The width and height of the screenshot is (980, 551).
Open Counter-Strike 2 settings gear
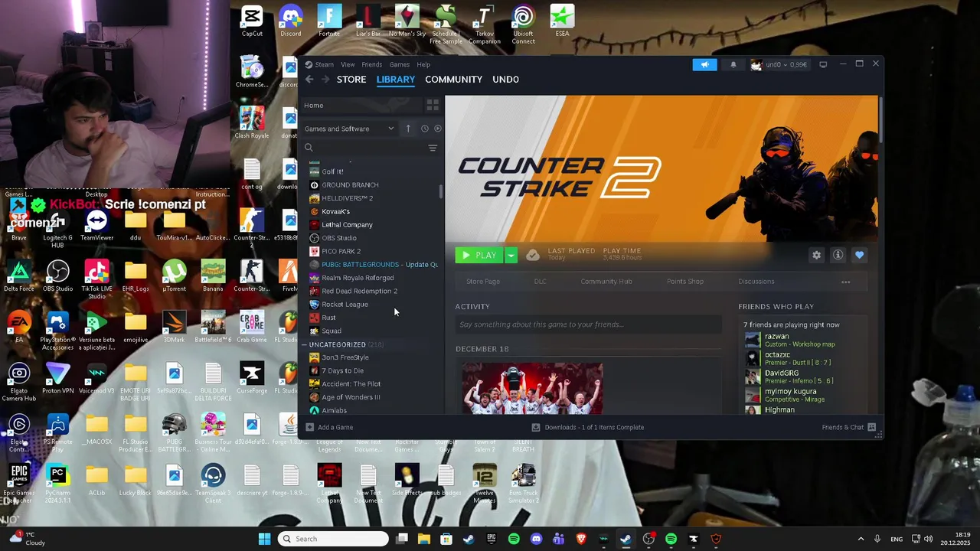click(816, 255)
